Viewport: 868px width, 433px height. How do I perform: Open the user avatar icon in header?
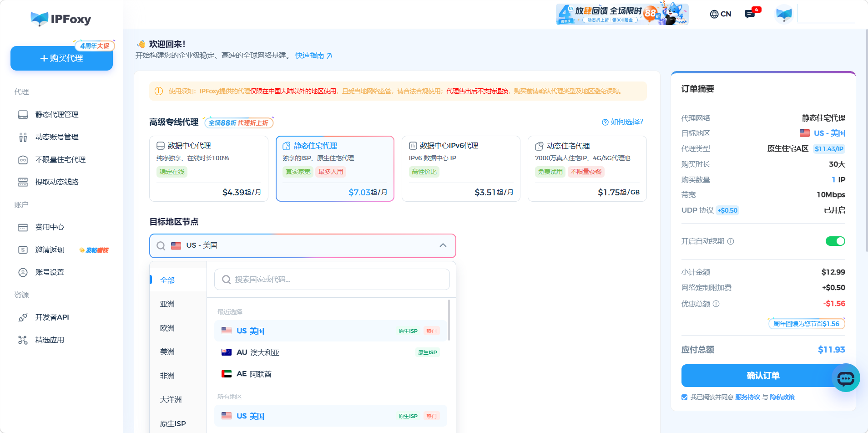tap(784, 14)
